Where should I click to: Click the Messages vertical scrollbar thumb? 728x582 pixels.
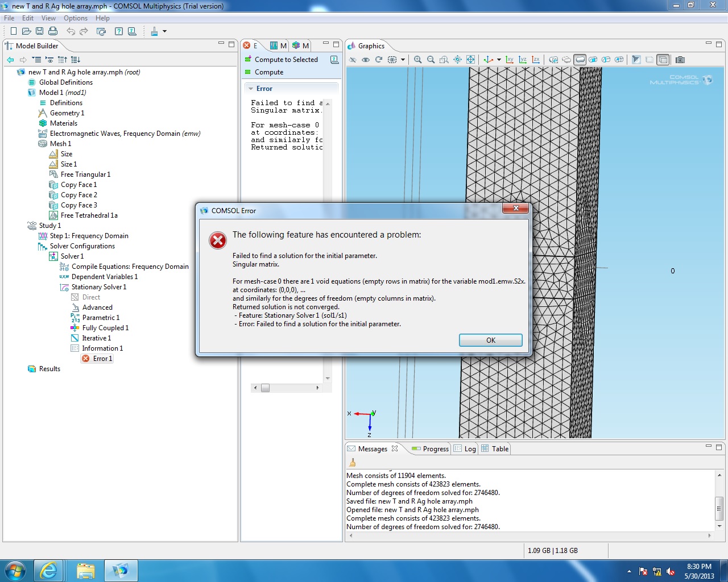[719, 509]
